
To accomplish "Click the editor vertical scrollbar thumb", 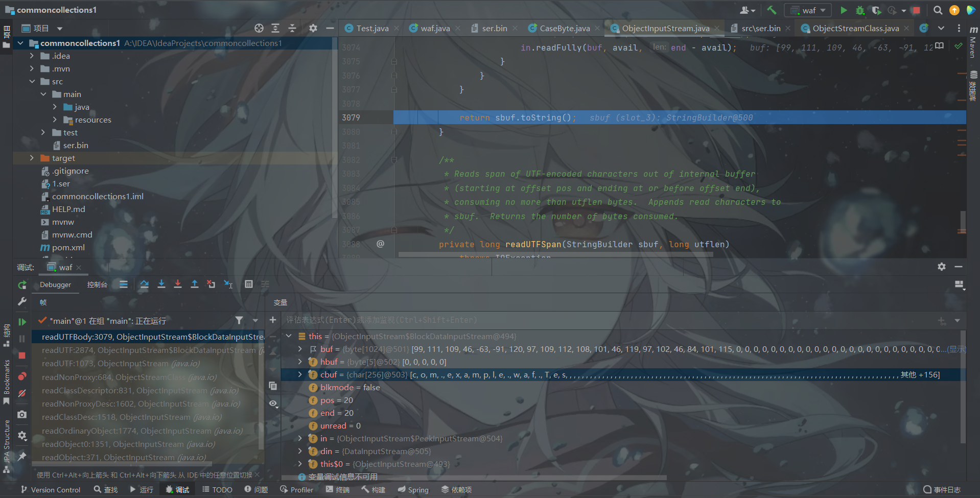I will (963, 222).
